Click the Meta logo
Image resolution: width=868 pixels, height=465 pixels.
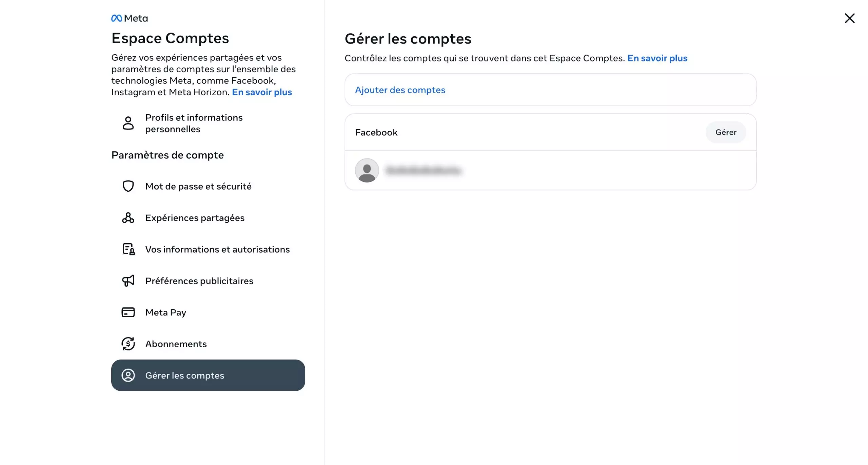tap(130, 18)
